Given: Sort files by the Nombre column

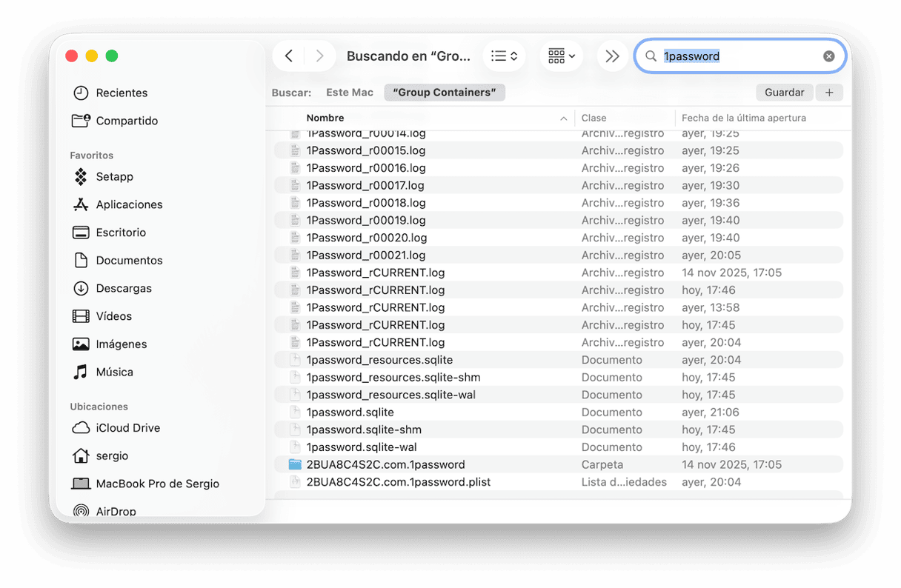Looking at the screenshot, I should click(x=325, y=118).
